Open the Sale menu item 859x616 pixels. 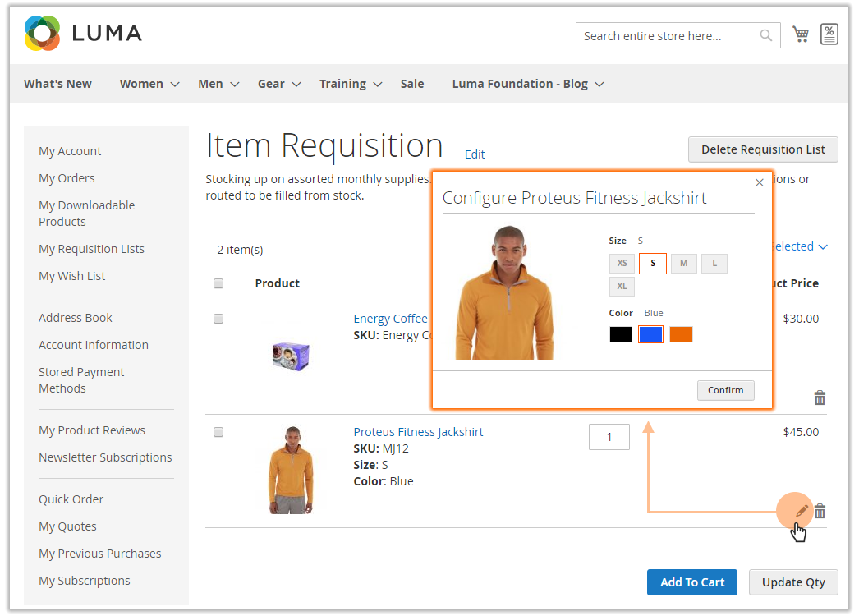pyautogui.click(x=412, y=84)
